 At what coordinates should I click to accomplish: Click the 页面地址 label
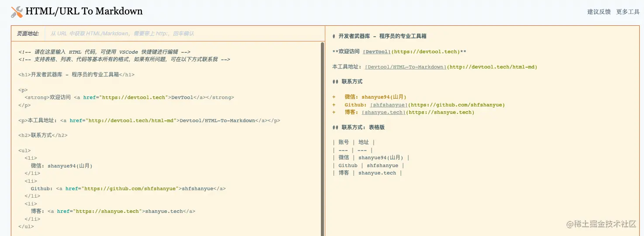tap(28, 34)
